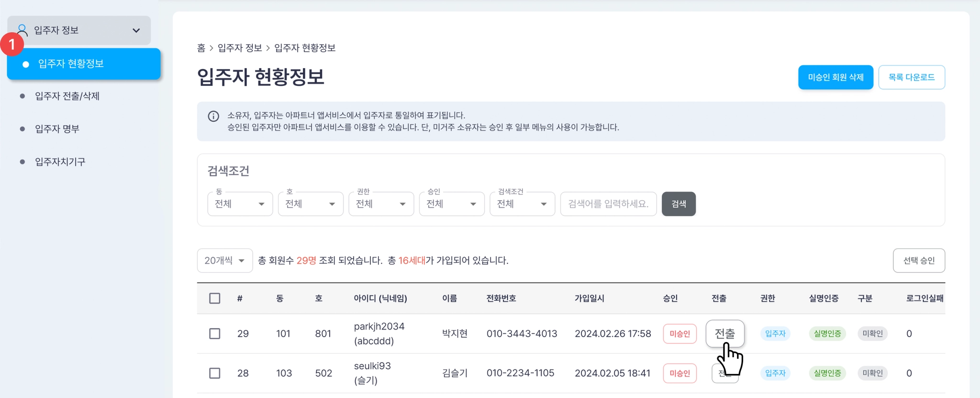
Task: Open 입주자 명부 menu item
Action: point(57,129)
